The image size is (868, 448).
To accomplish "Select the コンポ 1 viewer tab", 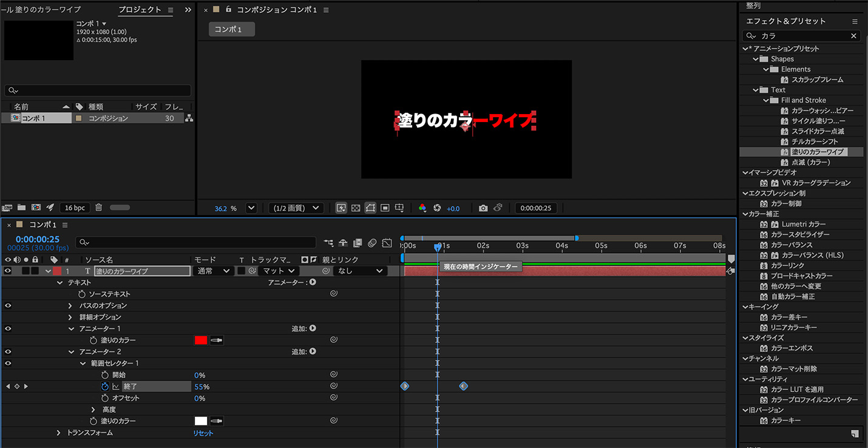I will click(x=231, y=29).
